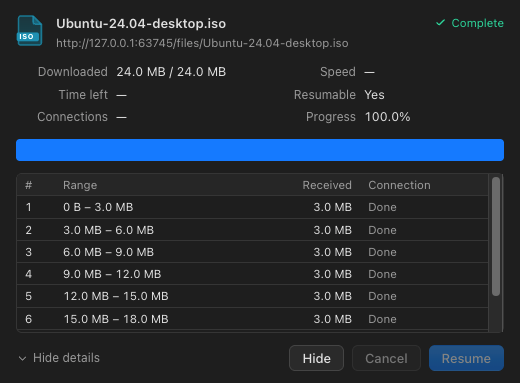Click the ISO file type icon
520x383 pixels.
coord(30,31)
